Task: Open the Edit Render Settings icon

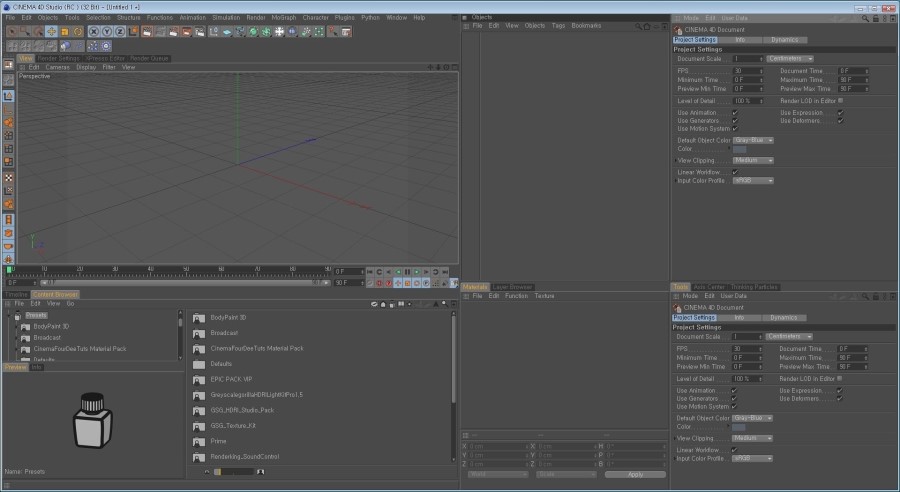Action: tap(199, 32)
